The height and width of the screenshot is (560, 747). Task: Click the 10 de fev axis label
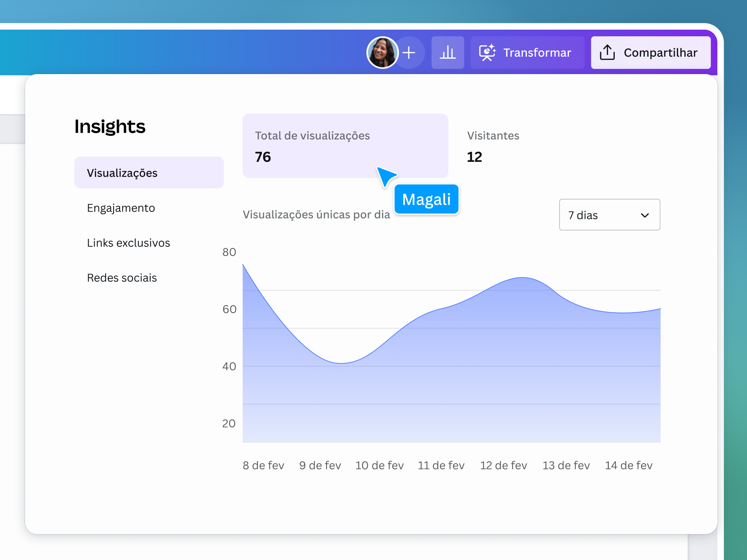coord(379,465)
